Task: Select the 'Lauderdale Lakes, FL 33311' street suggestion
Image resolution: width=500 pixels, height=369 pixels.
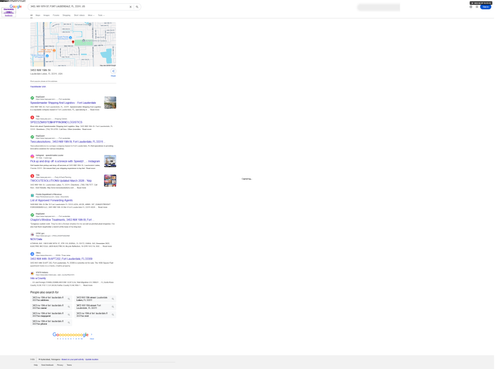Action: [95, 299]
